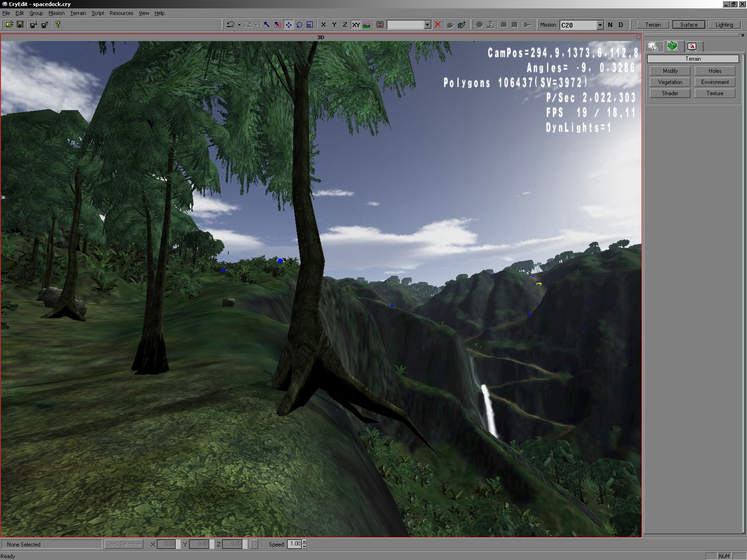Click the Modify terrain button

pyautogui.click(x=670, y=71)
